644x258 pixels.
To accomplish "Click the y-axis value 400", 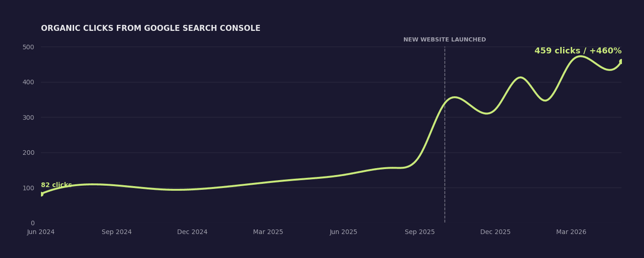I will (x=29, y=82).
